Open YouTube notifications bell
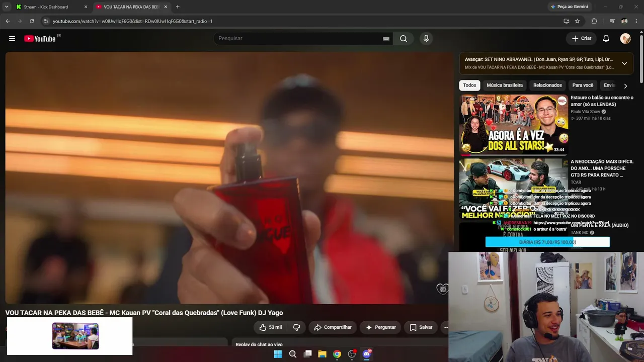The image size is (644, 362). click(606, 39)
